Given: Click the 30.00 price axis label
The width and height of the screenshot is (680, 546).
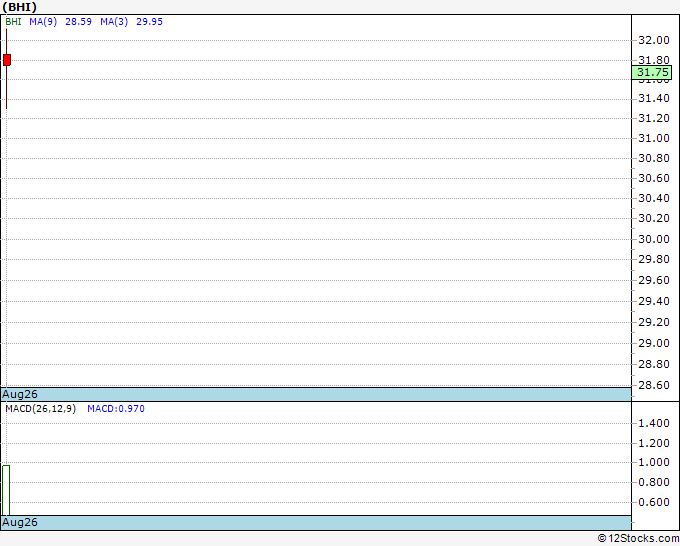Looking at the screenshot, I should click(654, 239).
